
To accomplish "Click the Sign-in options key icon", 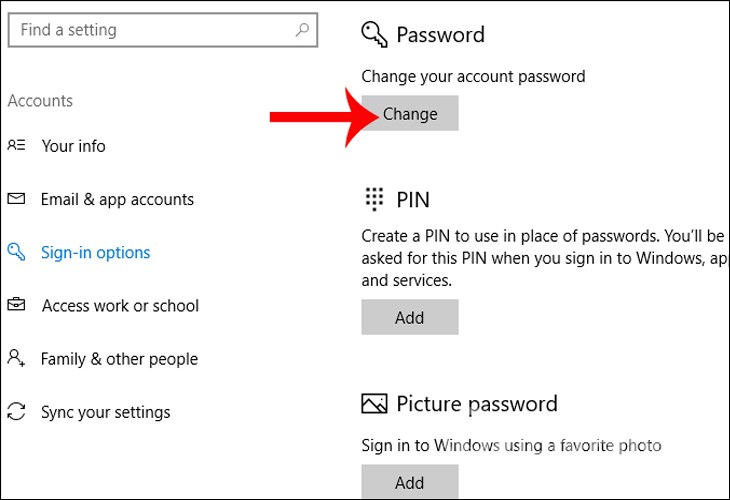I will (16, 252).
